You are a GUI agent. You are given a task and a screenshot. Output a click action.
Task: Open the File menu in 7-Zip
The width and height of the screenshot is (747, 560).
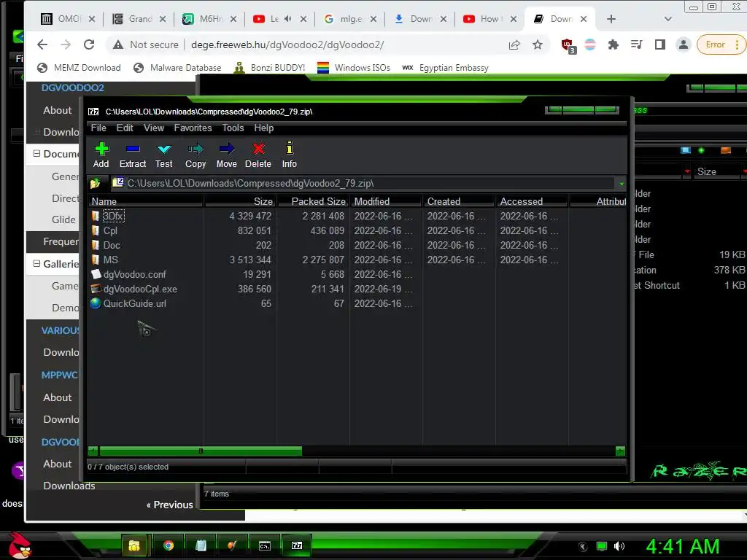[98, 128]
